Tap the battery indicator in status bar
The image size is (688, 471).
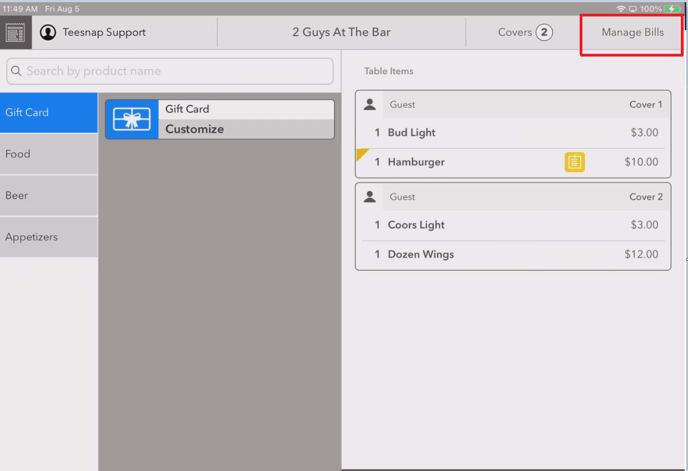672,9
